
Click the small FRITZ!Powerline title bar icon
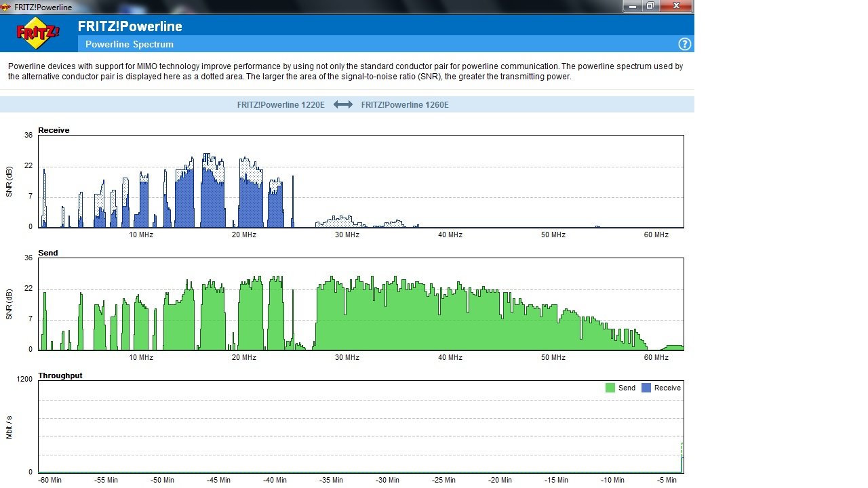coord(6,6)
